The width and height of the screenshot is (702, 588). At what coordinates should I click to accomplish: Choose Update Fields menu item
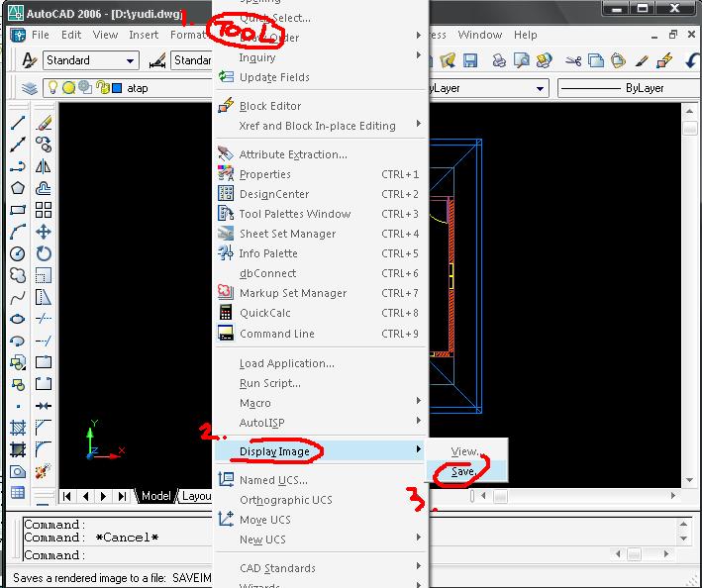pos(321,77)
